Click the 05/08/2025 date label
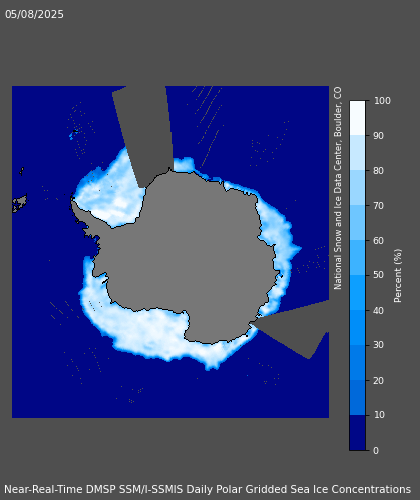This screenshot has width=420, height=500. tap(34, 15)
